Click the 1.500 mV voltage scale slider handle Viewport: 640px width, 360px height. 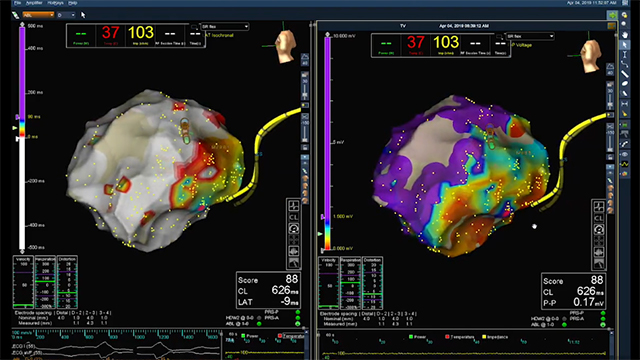323,217
